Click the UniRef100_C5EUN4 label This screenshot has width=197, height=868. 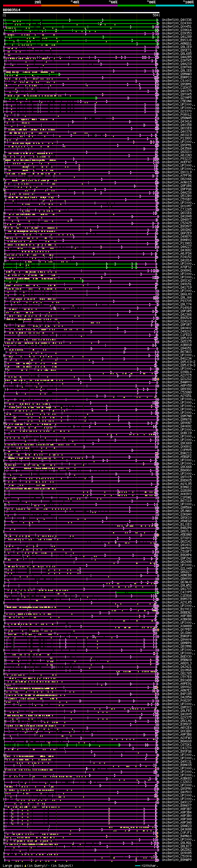(177, 101)
